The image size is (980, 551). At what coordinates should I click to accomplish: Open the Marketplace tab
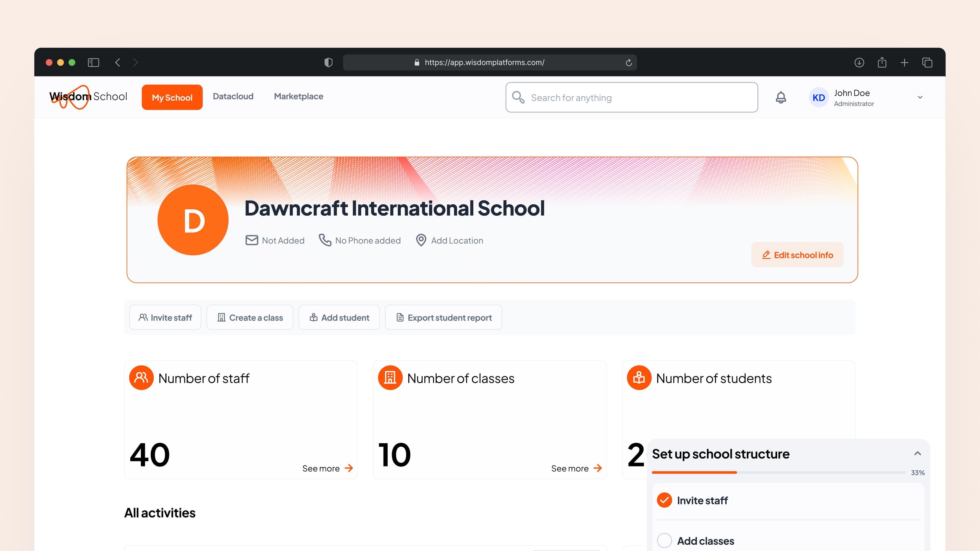click(x=298, y=97)
